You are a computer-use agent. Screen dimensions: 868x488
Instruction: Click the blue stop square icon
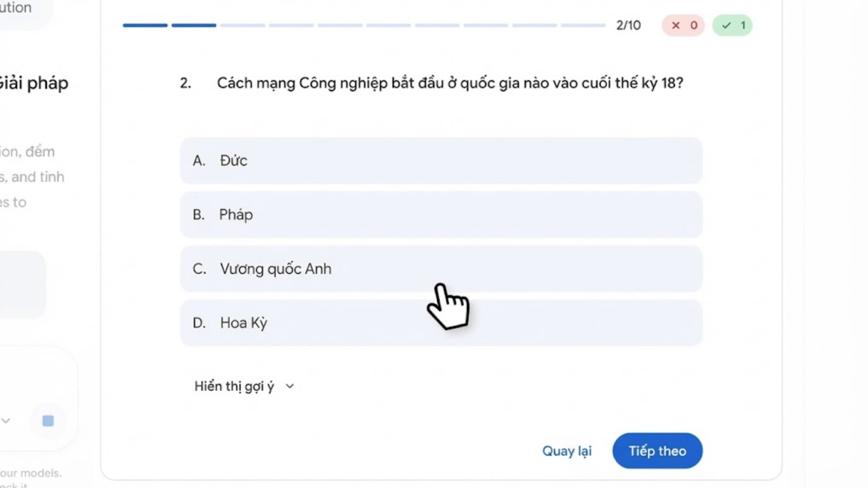point(48,421)
